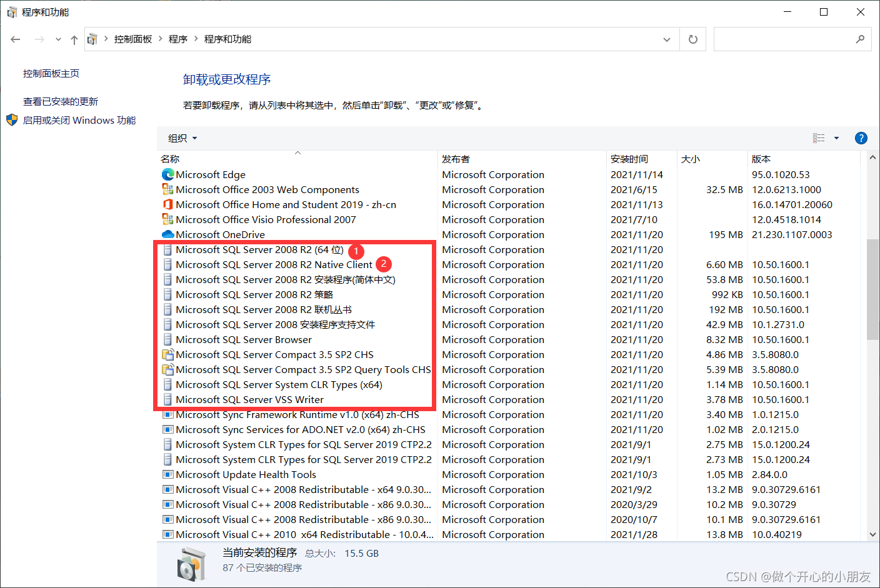Click version 95.0.1020.53 cell
Viewport: 880px width, 588px height.
(781, 174)
